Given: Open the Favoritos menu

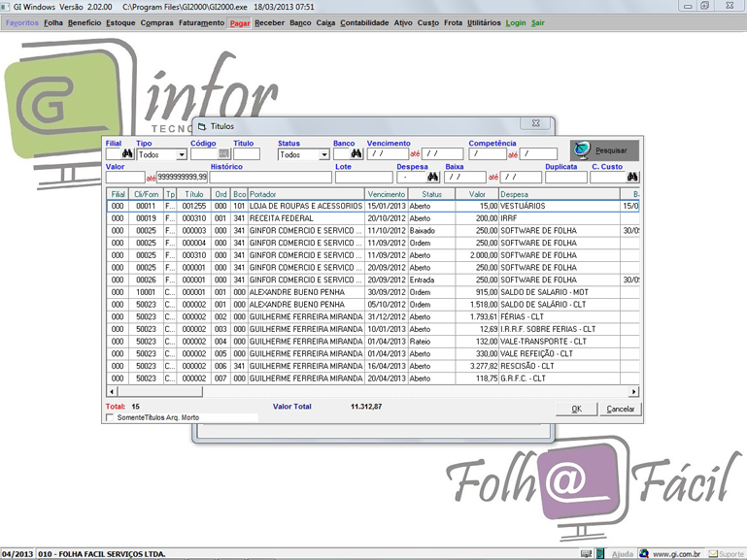Looking at the screenshot, I should (x=22, y=23).
